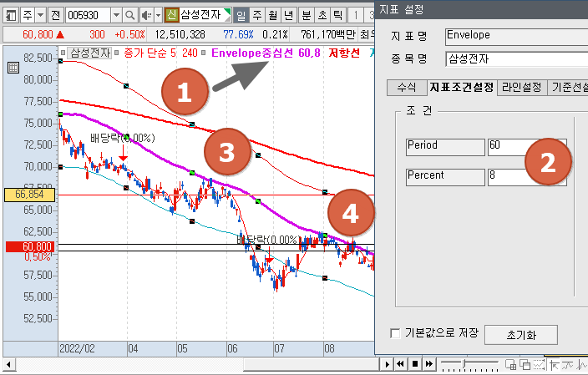
Task: Enable 기본값으로 저장 checkbox
Action: (395, 333)
